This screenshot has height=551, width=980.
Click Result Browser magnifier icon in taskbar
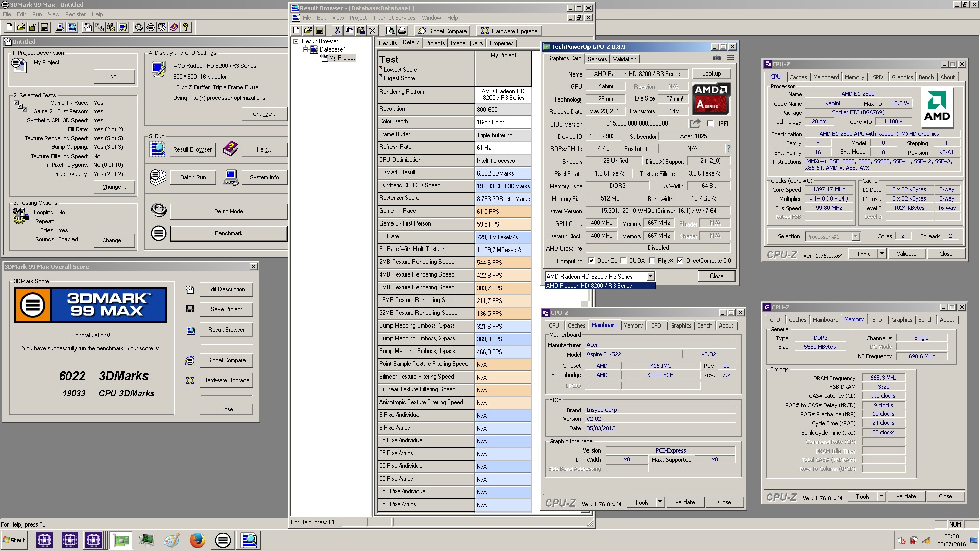coord(249,540)
